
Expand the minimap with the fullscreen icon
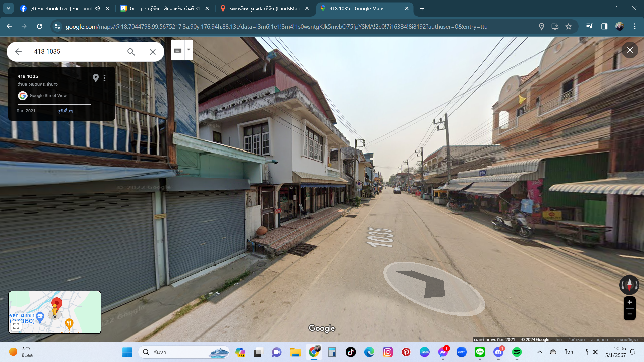pos(16,325)
